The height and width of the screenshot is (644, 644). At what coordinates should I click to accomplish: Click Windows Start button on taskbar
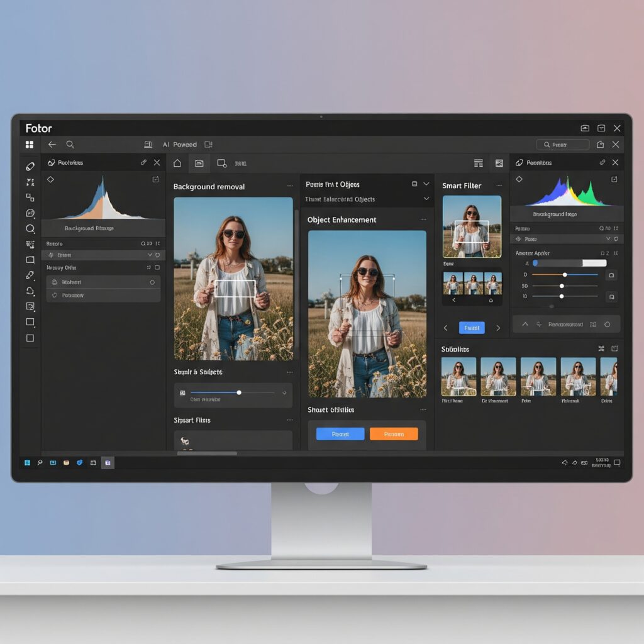coord(27,463)
